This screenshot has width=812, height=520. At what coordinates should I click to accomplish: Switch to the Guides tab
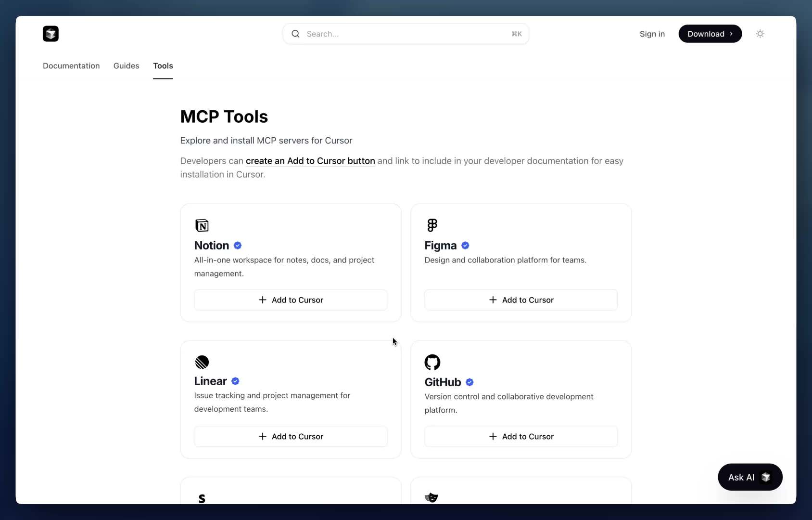(x=126, y=66)
